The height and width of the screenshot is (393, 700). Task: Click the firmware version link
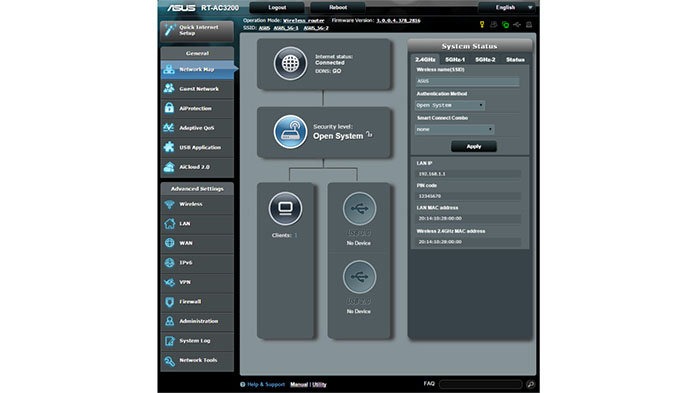click(x=398, y=21)
